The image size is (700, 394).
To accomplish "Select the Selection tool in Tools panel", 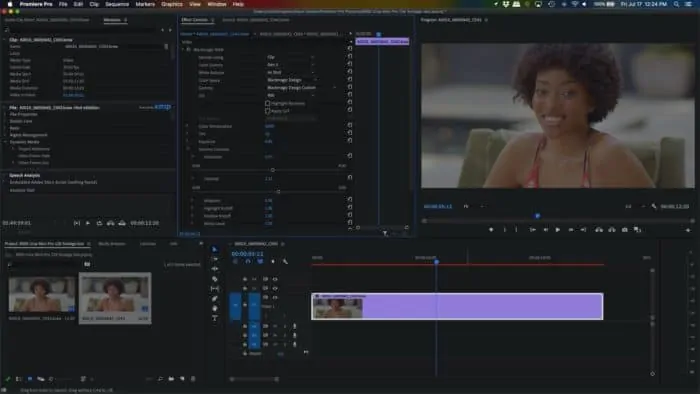I will pos(215,249).
